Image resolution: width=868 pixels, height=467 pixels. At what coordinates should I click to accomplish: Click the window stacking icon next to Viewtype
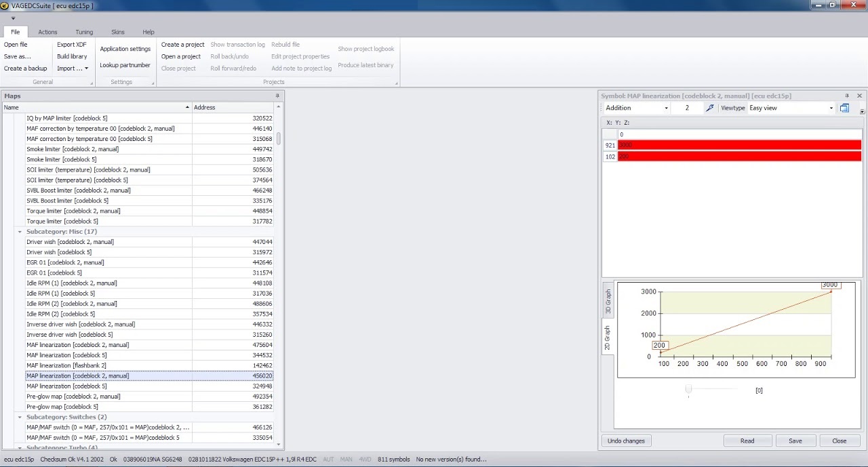click(844, 108)
